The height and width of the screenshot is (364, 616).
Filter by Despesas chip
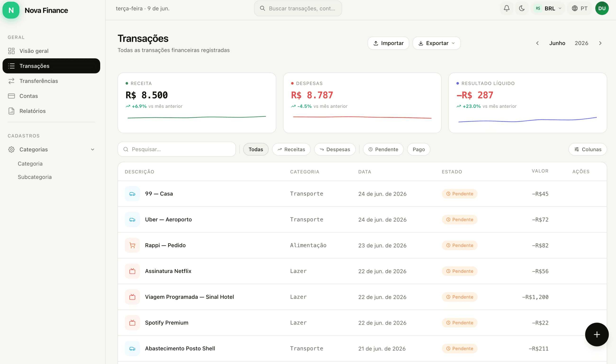335,149
